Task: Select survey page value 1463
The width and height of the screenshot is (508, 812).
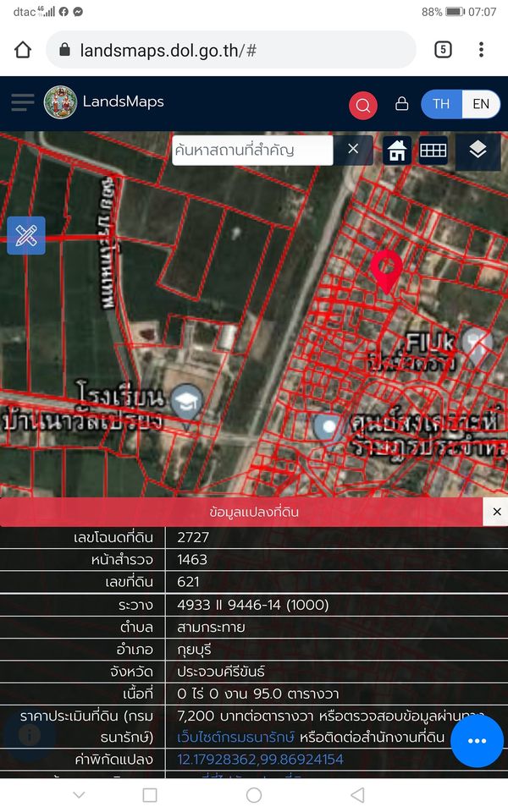Action: point(192,560)
